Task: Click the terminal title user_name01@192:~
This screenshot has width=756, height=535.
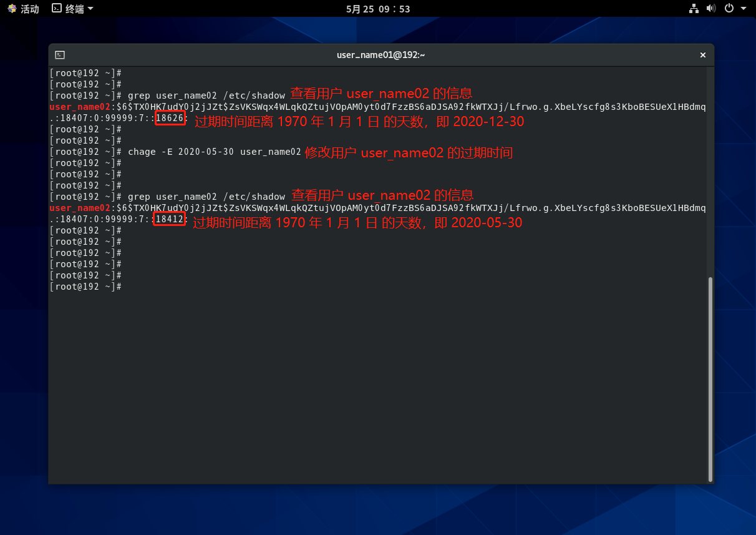Action: [380, 55]
